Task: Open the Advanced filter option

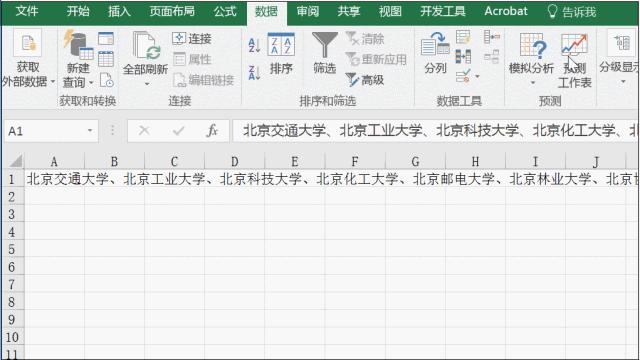Action: [x=365, y=80]
